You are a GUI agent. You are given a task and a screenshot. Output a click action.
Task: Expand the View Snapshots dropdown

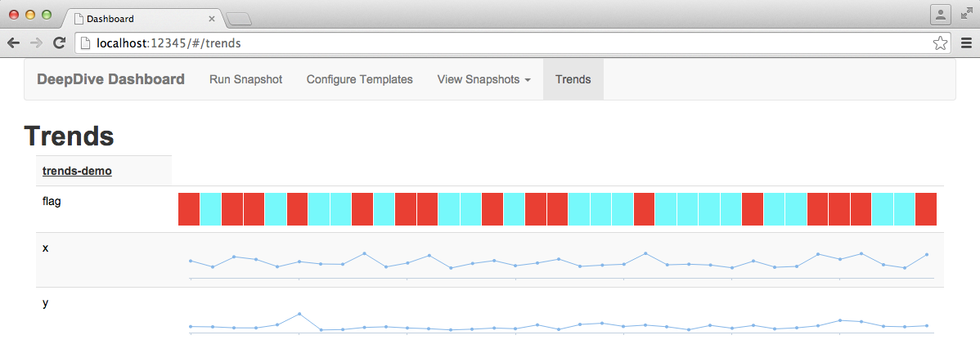[x=484, y=79]
